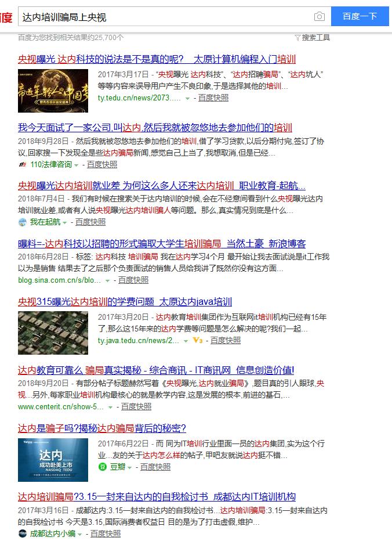Click the circuit board thumbnail image

(x=53, y=333)
